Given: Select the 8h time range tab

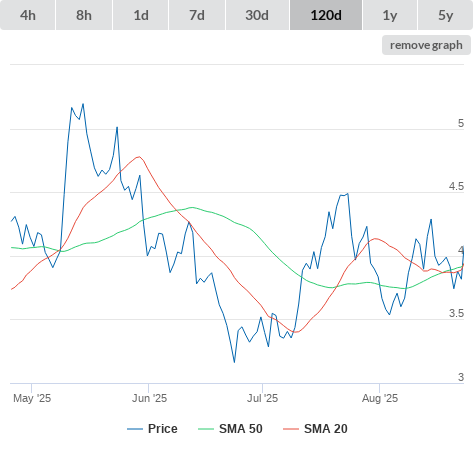Looking at the screenshot, I should 84,15.
